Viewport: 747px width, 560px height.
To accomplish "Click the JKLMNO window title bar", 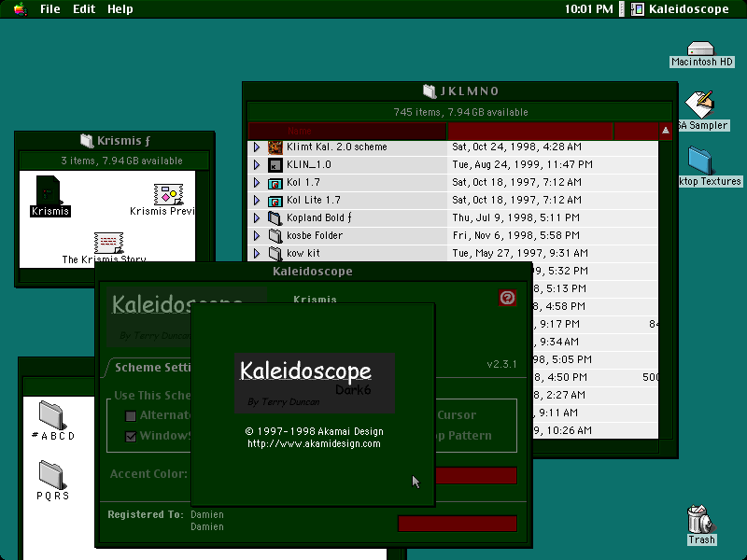I will pyautogui.click(x=460, y=91).
